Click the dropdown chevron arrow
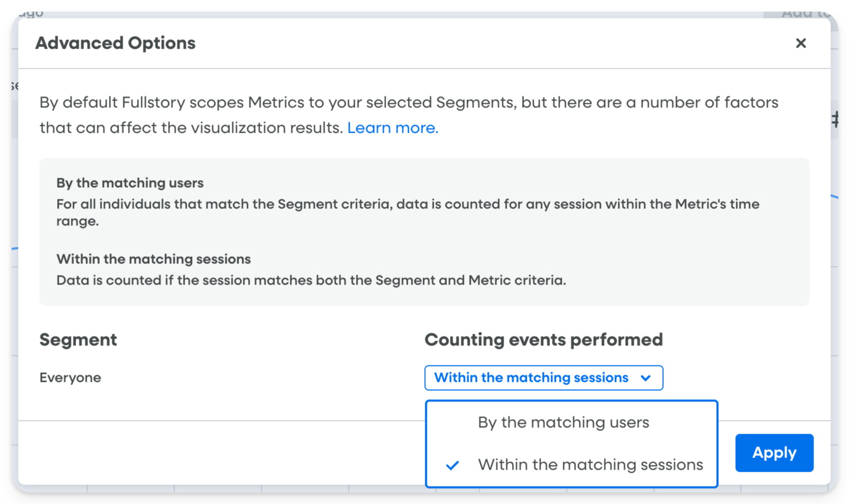Image resolution: width=850 pixels, height=504 pixels. coord(646,378)
